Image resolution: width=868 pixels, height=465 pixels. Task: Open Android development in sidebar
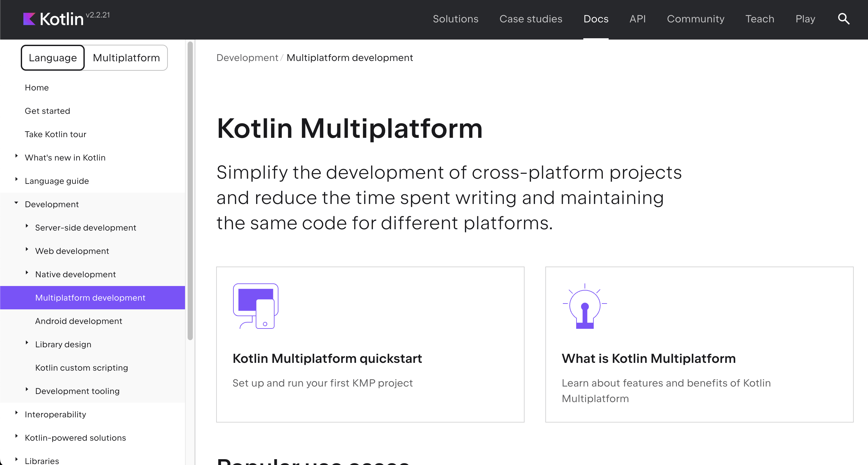point(79,321)
